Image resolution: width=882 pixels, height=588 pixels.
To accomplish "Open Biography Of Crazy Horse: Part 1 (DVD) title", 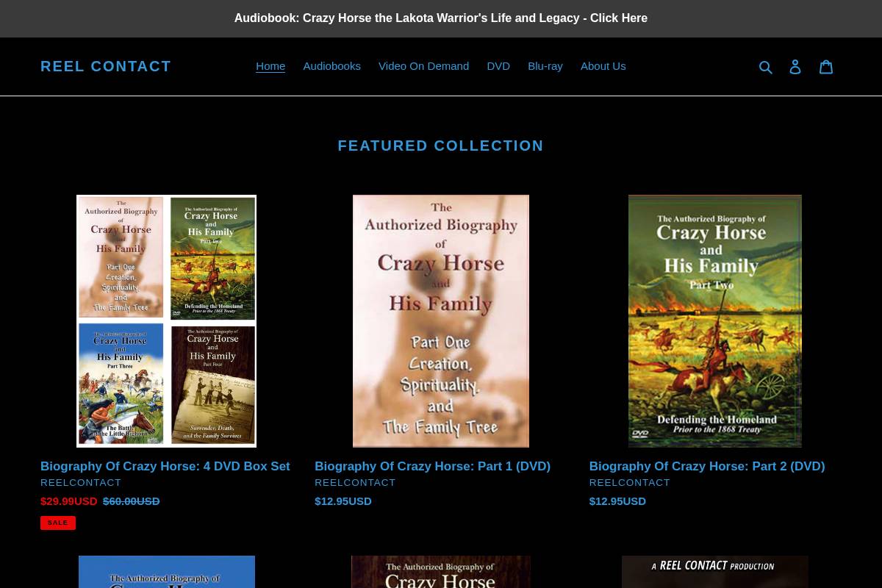I will point(433,466).
